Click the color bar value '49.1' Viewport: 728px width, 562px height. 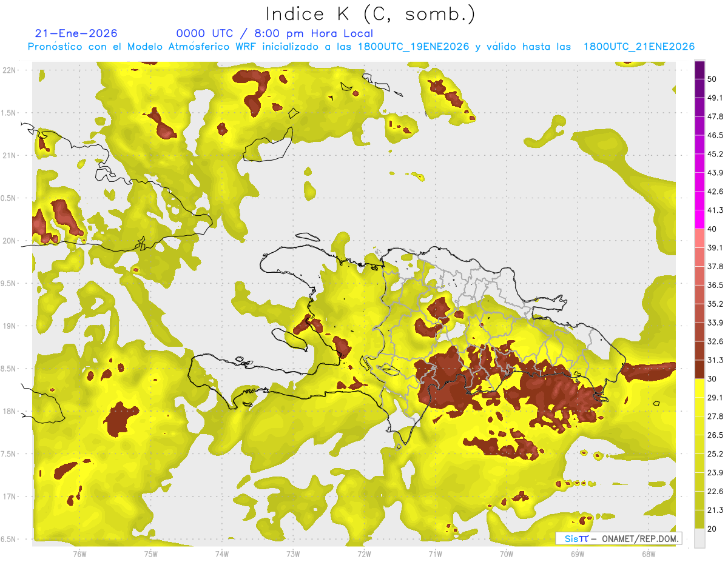pos(715,98)
